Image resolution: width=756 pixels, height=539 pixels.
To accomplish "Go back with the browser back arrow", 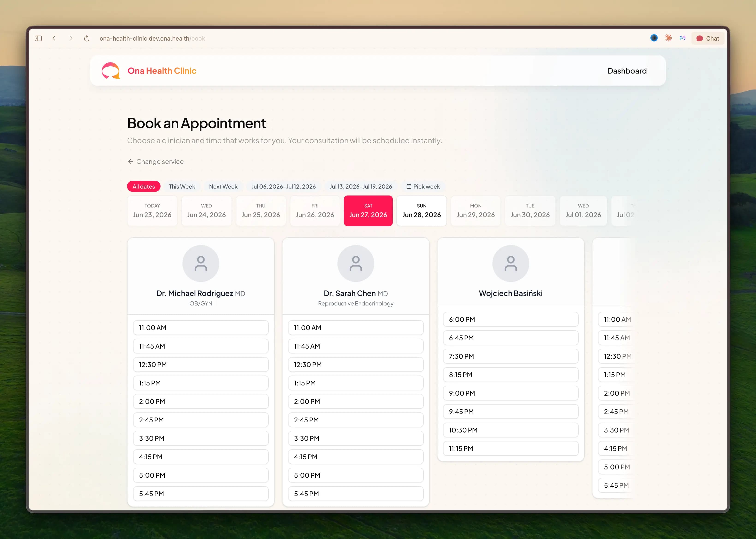I will tap(54, 38).
